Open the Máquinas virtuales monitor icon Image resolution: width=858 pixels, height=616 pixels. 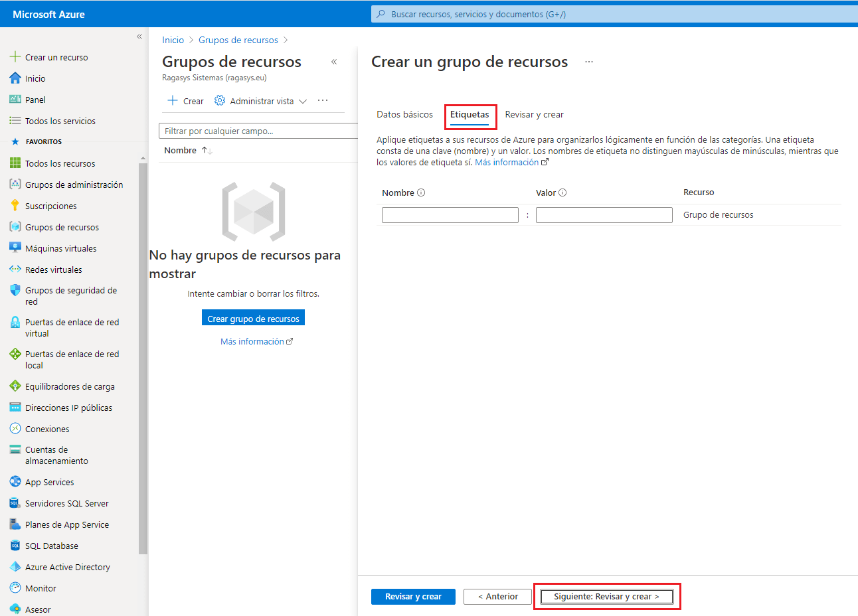tap(15, 248)
